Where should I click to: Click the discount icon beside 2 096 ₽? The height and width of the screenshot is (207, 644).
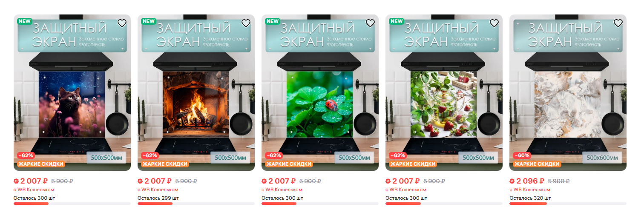(512, 181)
